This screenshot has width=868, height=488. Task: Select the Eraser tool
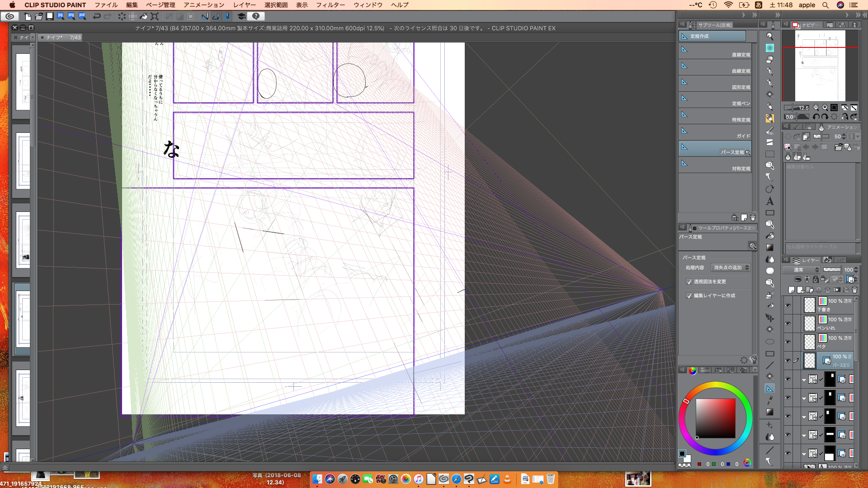click(x=769, y=60)
